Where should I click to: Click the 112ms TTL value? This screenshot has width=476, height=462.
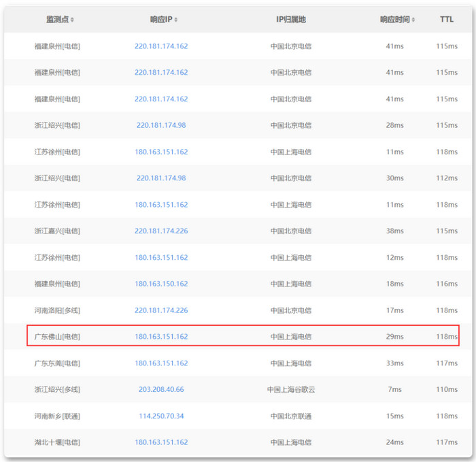click(x=447, y=178)
